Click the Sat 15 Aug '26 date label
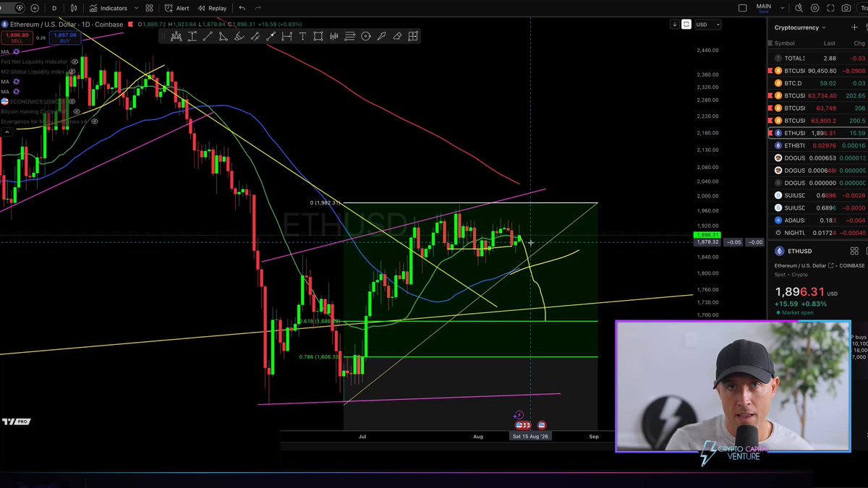This screenshot has width=868, height=488. [530, 437]
